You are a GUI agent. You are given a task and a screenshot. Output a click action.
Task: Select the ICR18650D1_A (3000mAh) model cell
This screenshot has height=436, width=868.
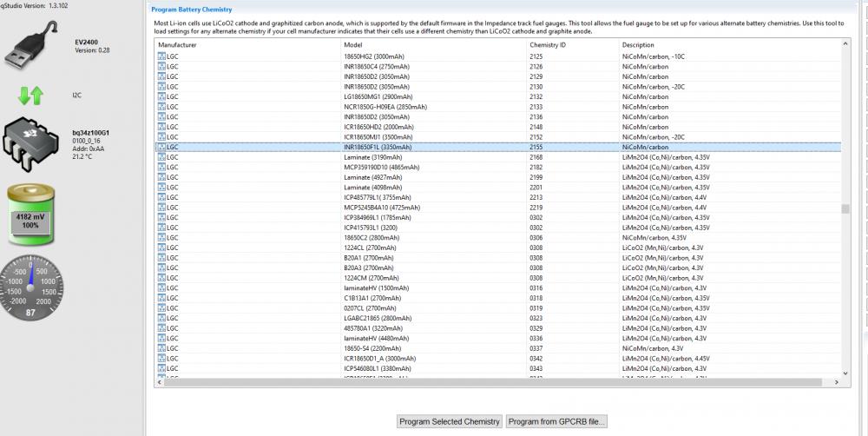(x=380, y=359)
